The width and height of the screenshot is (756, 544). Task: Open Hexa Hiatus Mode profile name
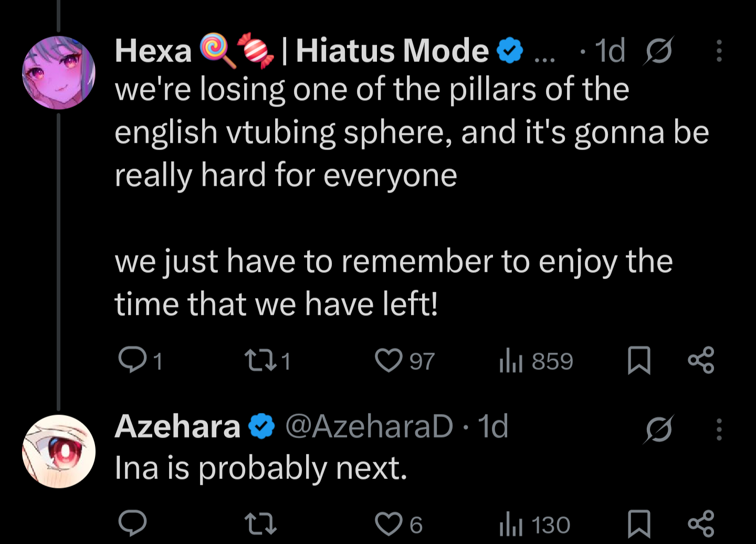(x=319, y=51)
